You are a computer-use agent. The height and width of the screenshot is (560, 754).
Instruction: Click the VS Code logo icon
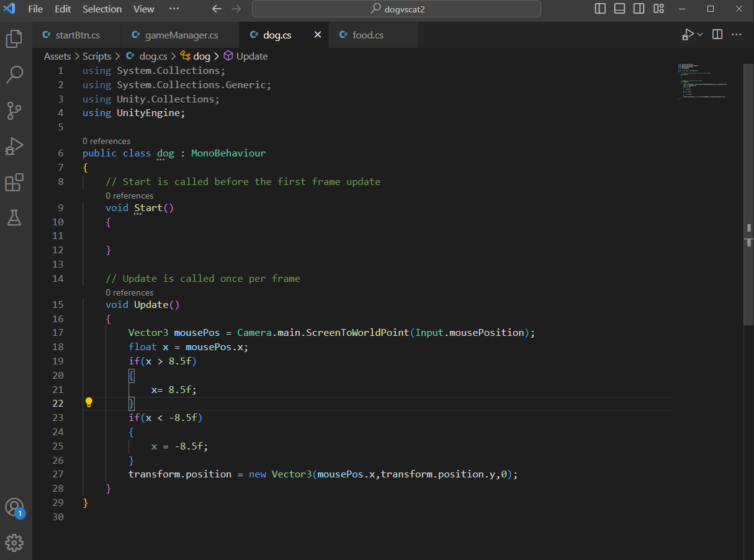coord(9,9)
